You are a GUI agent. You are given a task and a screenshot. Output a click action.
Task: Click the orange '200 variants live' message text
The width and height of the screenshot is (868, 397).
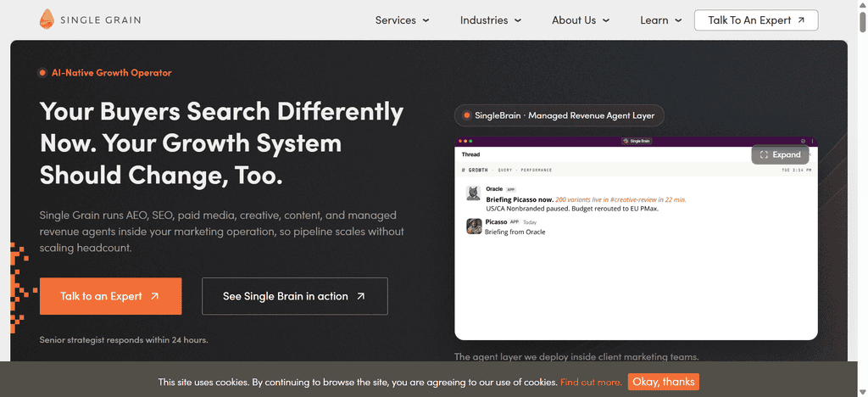(x=620, y=199)
